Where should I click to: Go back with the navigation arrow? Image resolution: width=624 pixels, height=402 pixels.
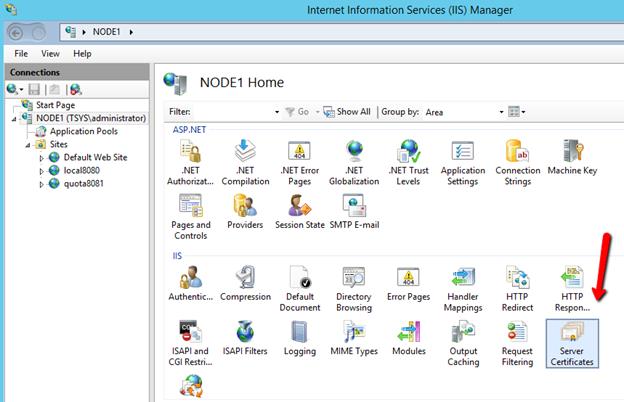pos(16,33)
